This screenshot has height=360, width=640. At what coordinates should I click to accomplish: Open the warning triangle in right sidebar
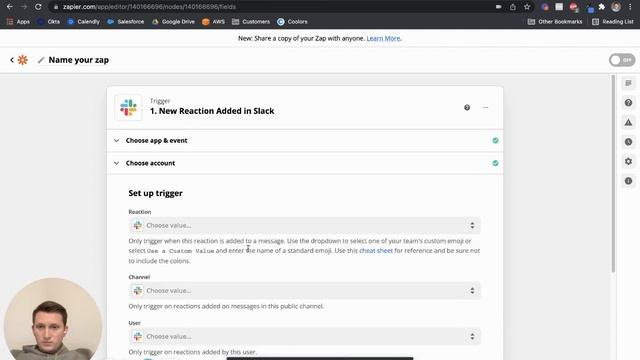click(x=628, y=122)
